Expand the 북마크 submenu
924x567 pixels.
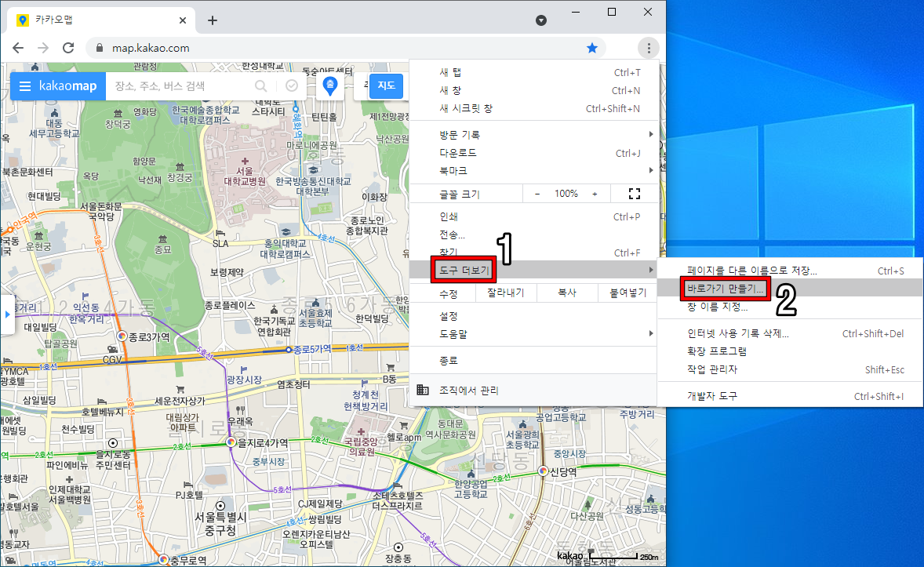[x=533, y=170]
